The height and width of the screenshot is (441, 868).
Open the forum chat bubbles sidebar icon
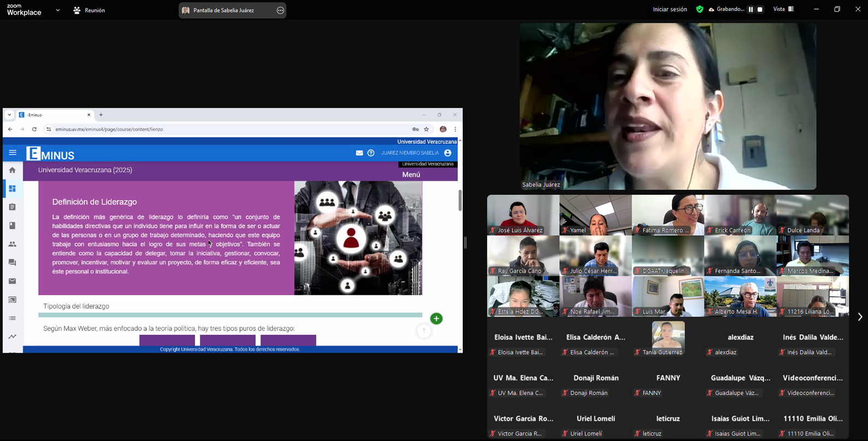tap(12, 263)
